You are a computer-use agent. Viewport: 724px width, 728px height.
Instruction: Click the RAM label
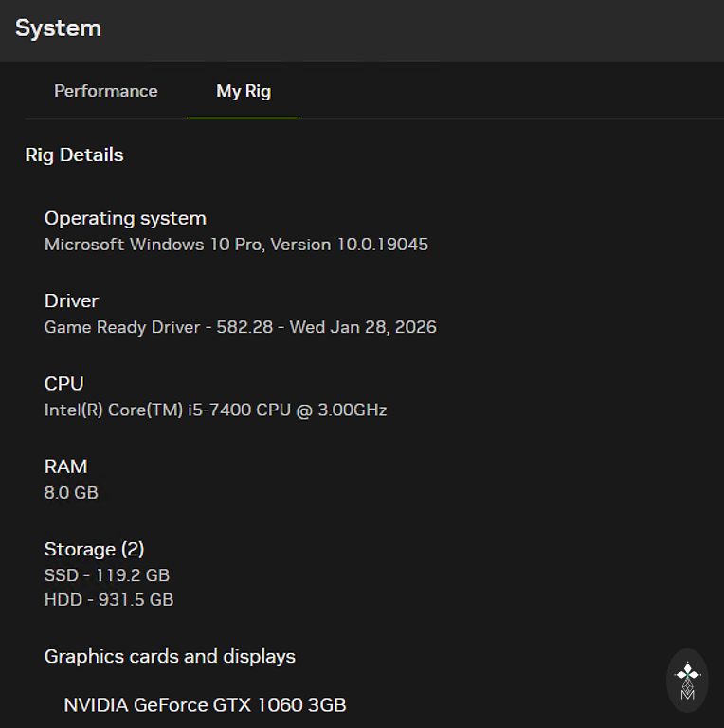[x=65, y=466]
